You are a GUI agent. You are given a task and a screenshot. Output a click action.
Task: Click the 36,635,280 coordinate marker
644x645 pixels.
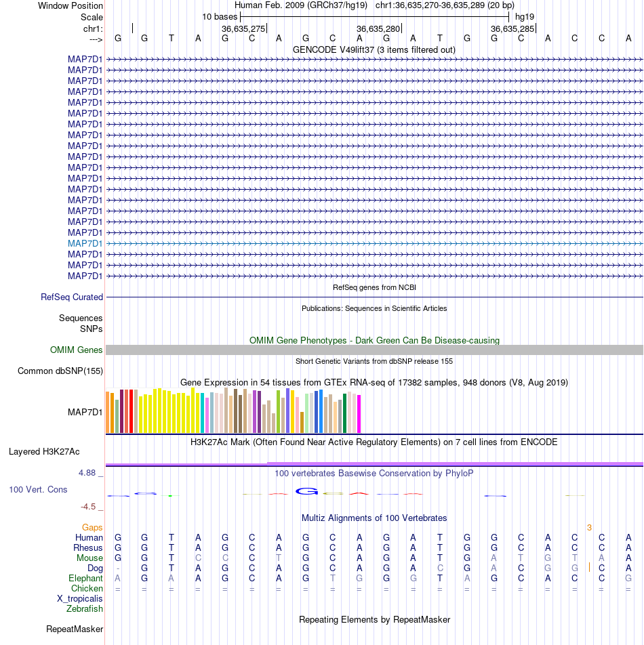coord(378,28)
